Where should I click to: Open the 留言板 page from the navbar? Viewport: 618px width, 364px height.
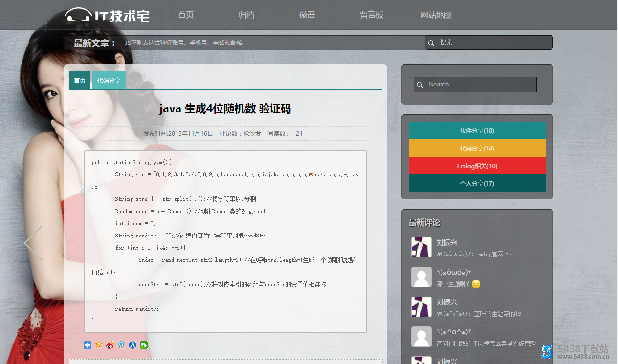click(x=372, y=15)
